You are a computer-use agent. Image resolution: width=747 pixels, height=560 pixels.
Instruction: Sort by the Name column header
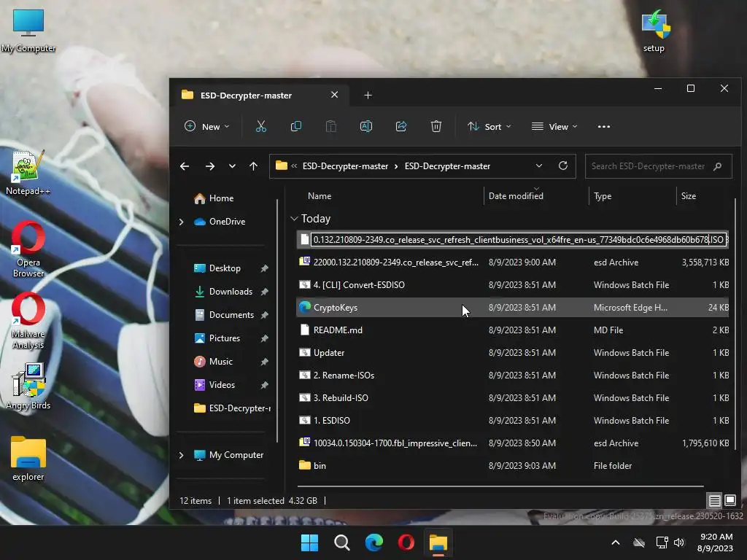(x=320, y=196)
